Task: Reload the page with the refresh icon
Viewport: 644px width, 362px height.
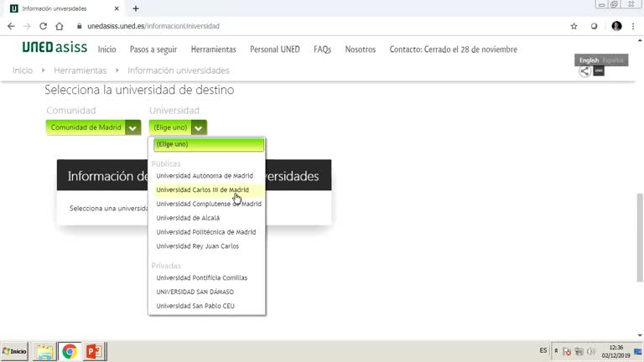Action: pos(43,26)
